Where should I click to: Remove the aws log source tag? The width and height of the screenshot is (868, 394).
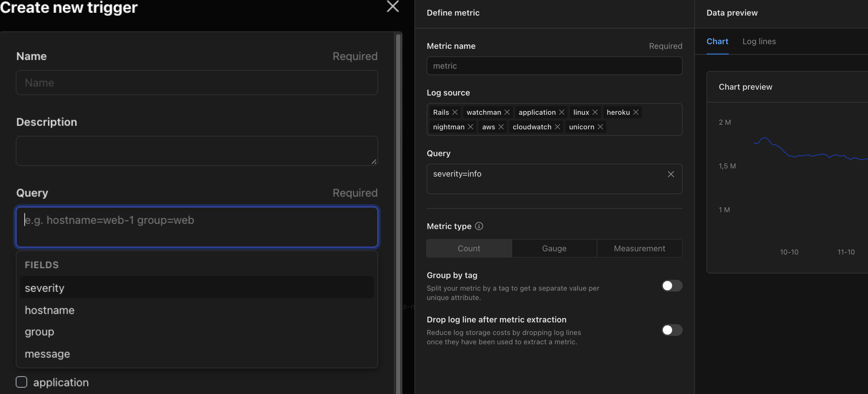point(501,127)
